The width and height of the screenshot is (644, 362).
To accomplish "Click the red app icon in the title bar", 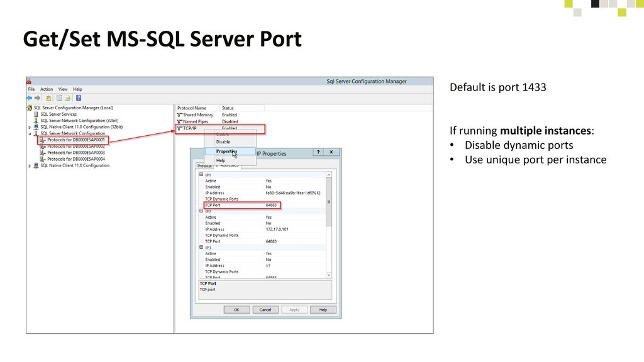I will pos(29,82).
